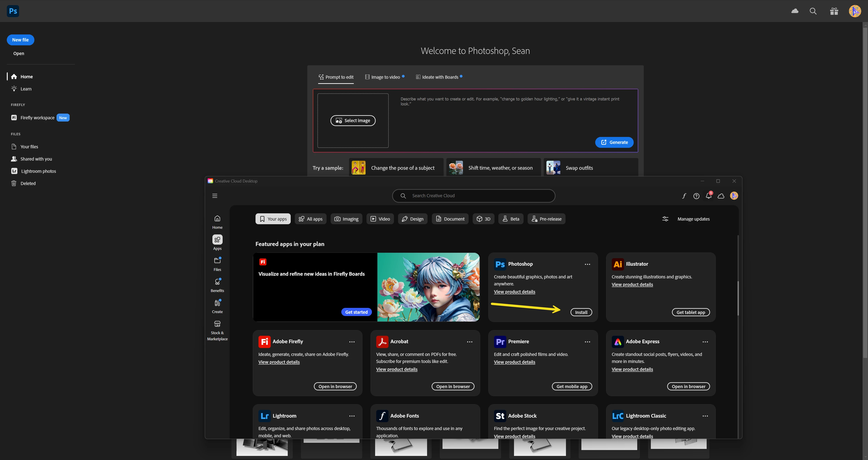Try sample Change the pose of a subject
The image size is (868, 460).
coord(396,168)
